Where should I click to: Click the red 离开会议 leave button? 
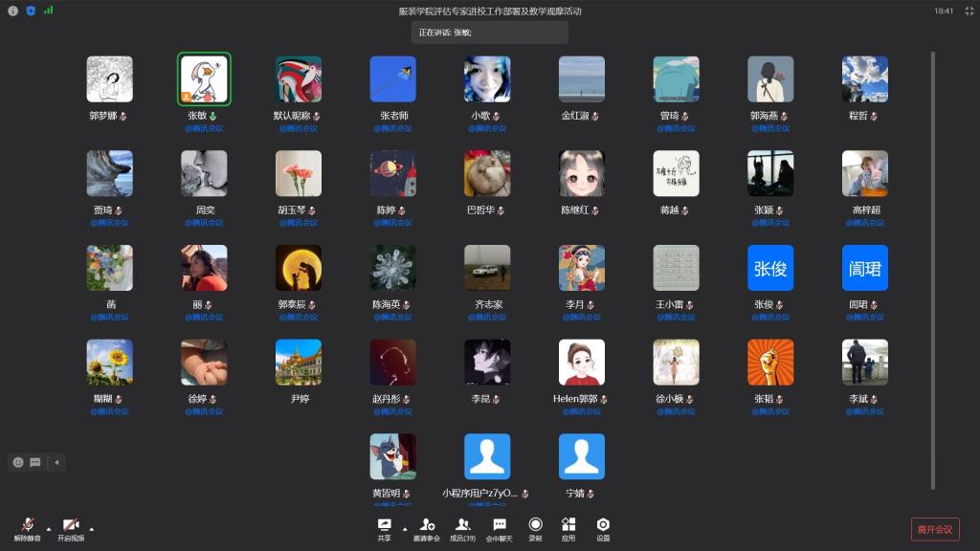(935, 529)
